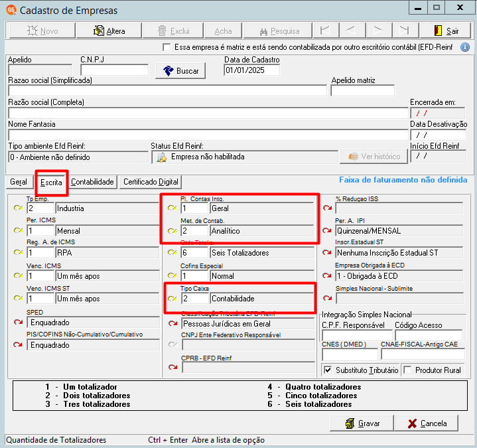Click the 'Empresa não habilitada' status text
Screen dimensions: 477x448
(x=208, y=157)
